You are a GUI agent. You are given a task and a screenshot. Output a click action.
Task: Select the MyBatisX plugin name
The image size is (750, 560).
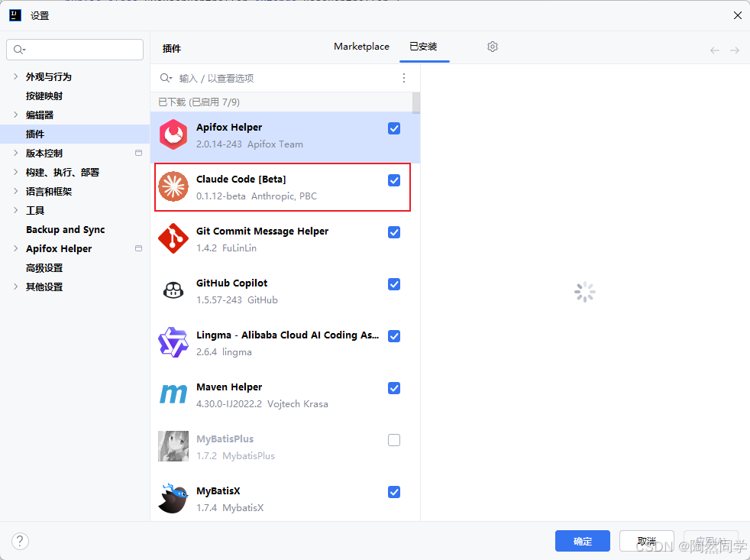[x=218, y=490]
